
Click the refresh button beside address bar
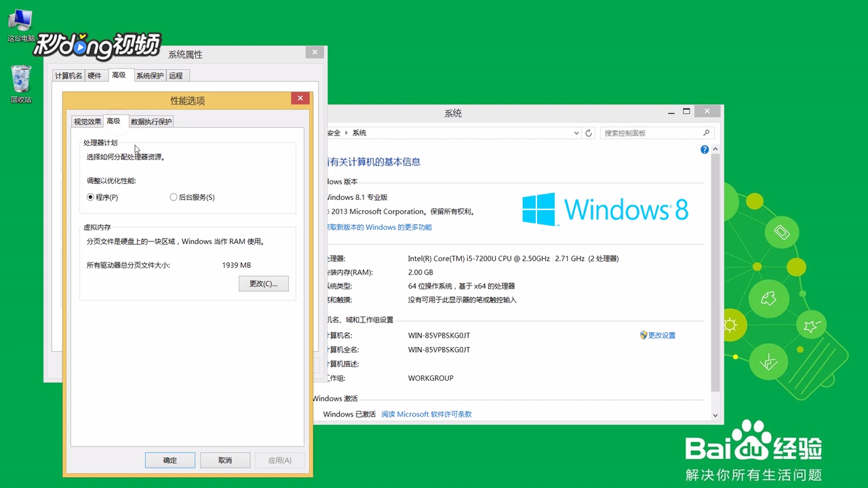[x=589, y=133]
